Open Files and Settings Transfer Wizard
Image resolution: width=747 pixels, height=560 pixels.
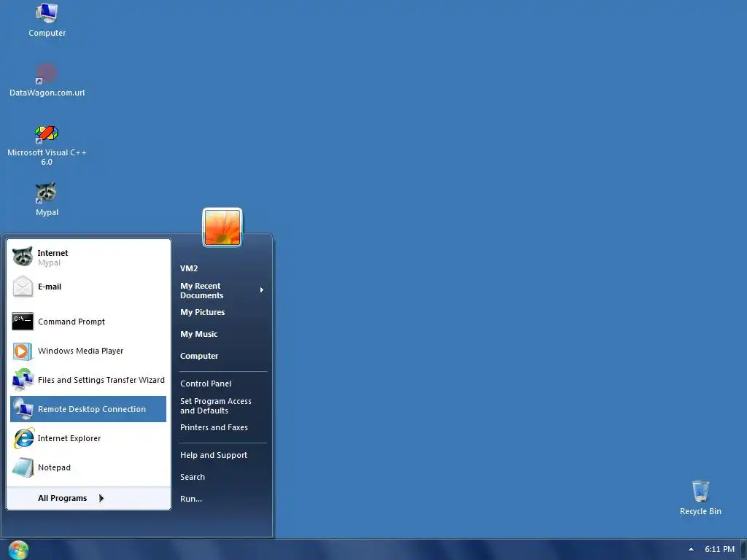click(88, 380)
